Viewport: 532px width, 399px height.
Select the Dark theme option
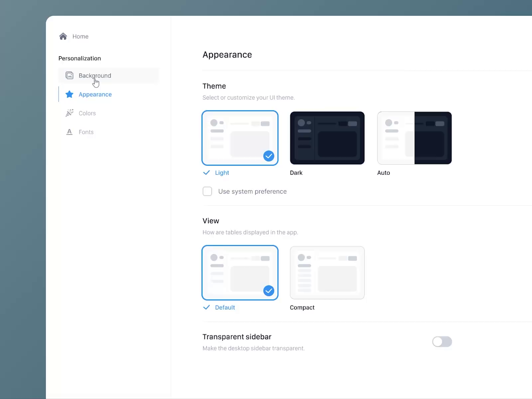click(327, 138)
